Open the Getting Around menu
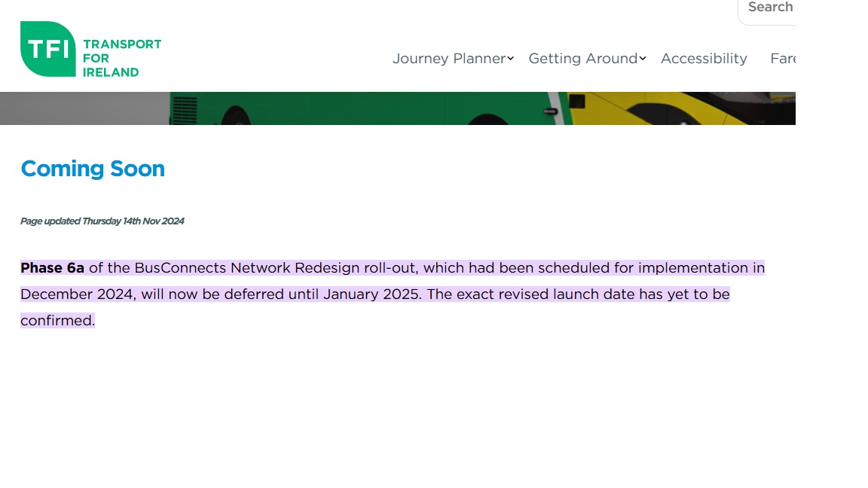Screen dimensions: 868x488 click(582, 59)
